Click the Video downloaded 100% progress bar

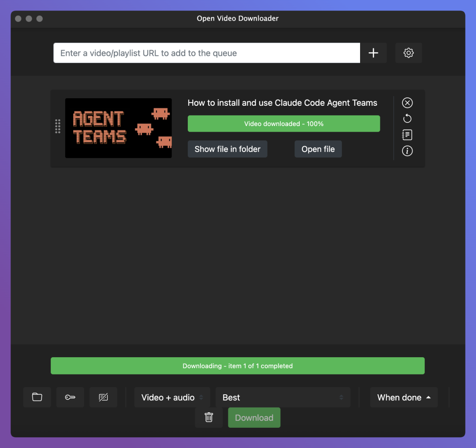(283, 124)
